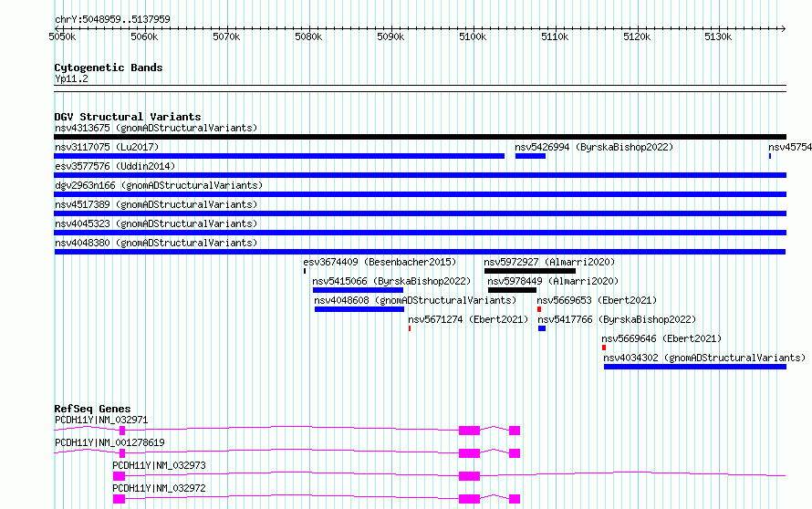
Task: Select nsv5972927 (Almarri2020) black bar
Action: click(530, 271)
